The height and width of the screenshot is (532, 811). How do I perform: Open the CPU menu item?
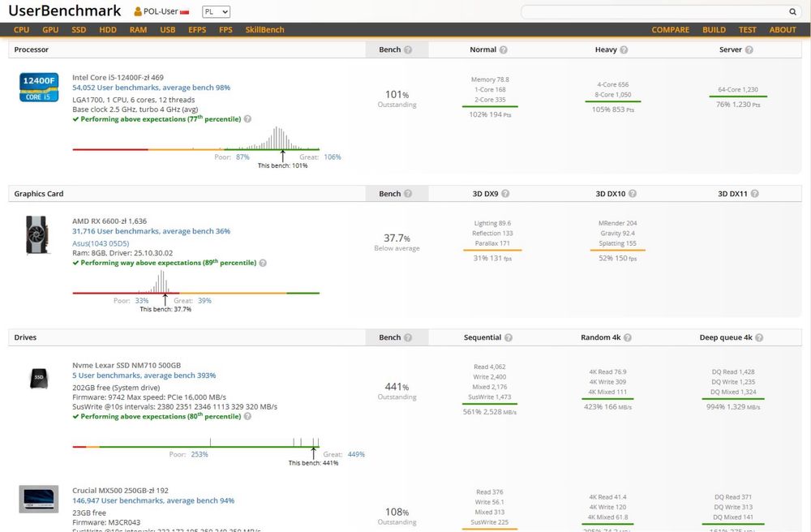[x=21, y=29]
